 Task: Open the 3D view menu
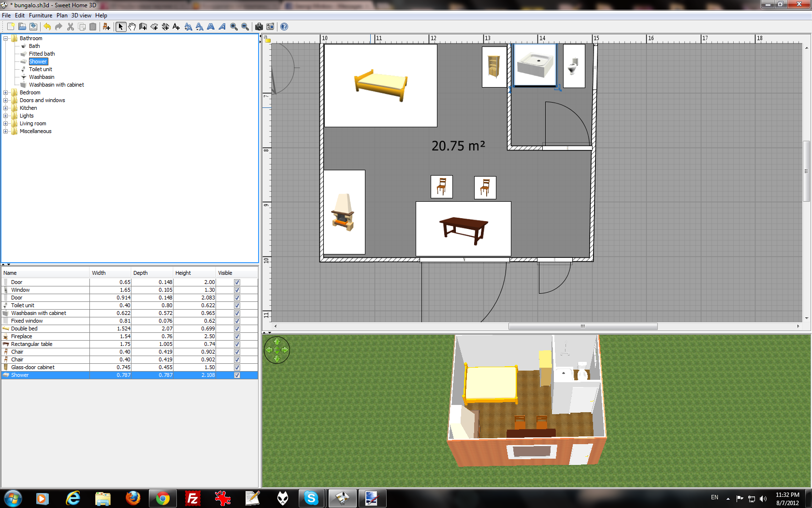[81, 15]
